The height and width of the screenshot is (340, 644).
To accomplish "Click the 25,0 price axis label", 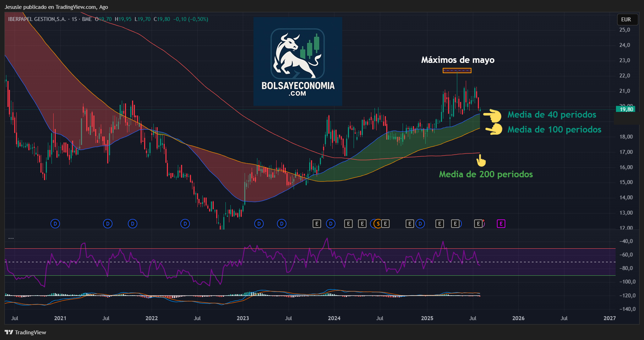I will tap(625, 30).
